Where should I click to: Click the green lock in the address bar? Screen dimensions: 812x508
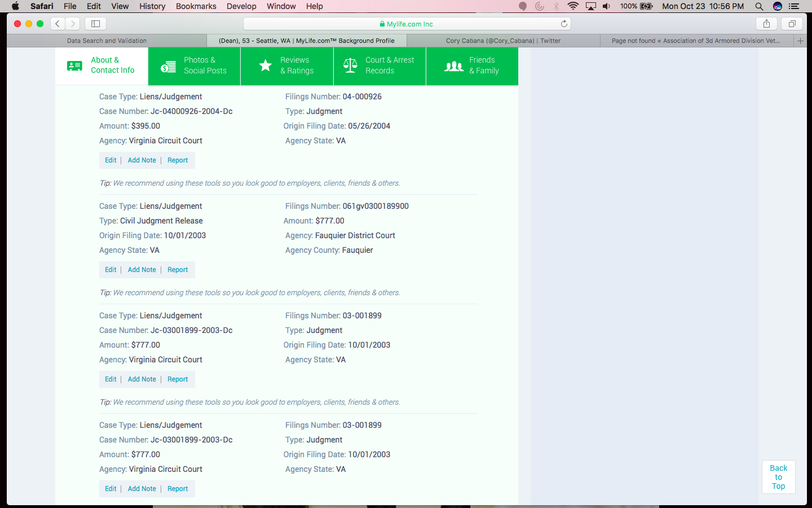(382, 24)
